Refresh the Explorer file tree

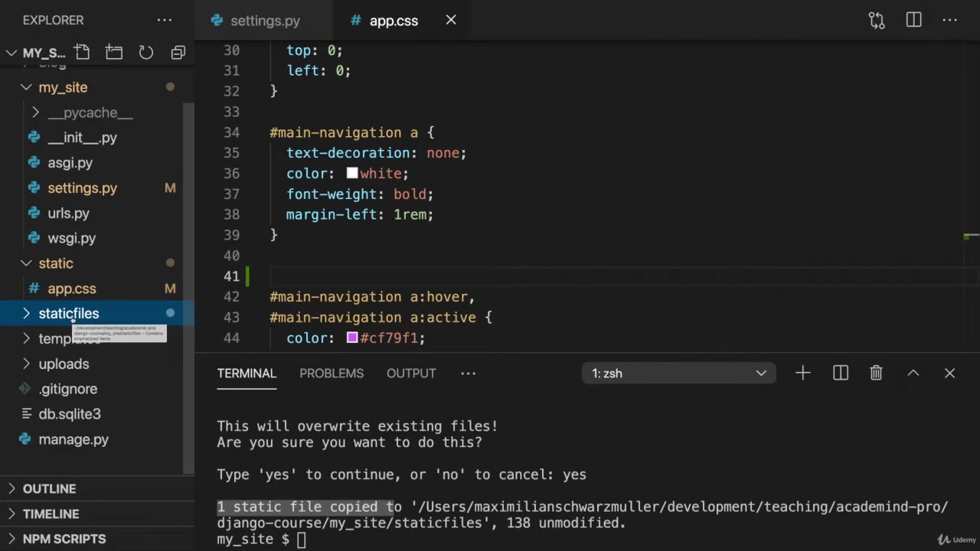146,53
